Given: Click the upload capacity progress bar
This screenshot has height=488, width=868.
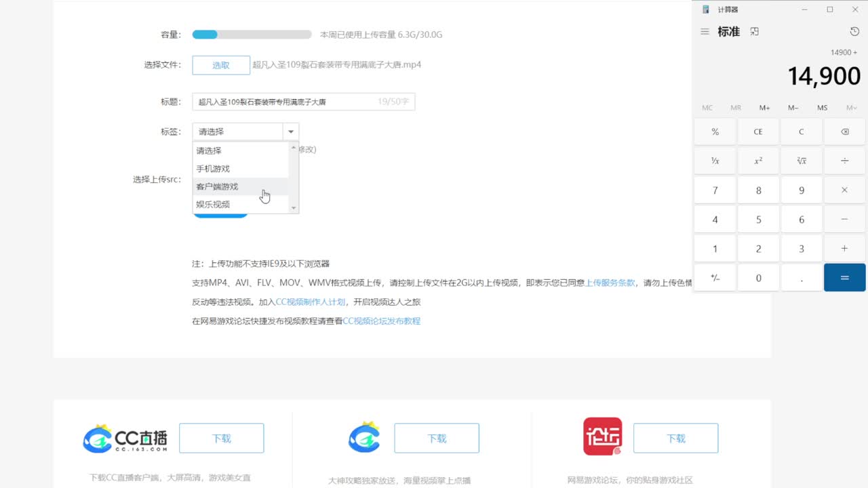Looking at the screenshot, I should pyautogui.click(x=252, y=35).
